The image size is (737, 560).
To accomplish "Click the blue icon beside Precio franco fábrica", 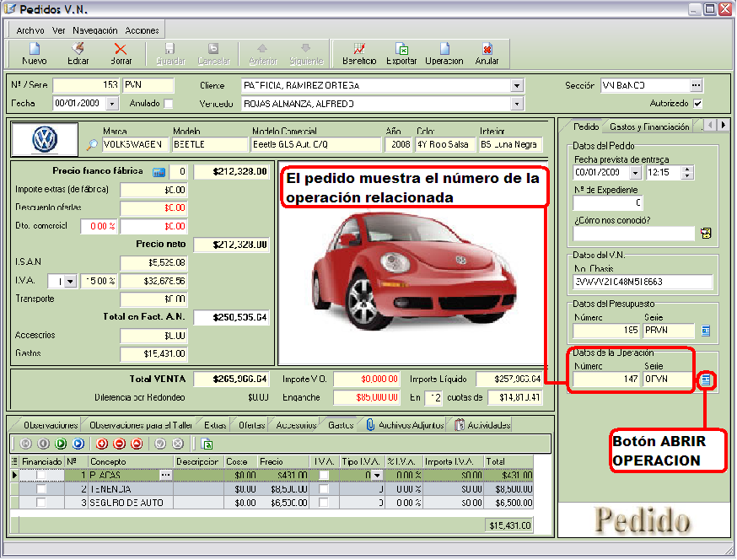I will click(159, 173).
